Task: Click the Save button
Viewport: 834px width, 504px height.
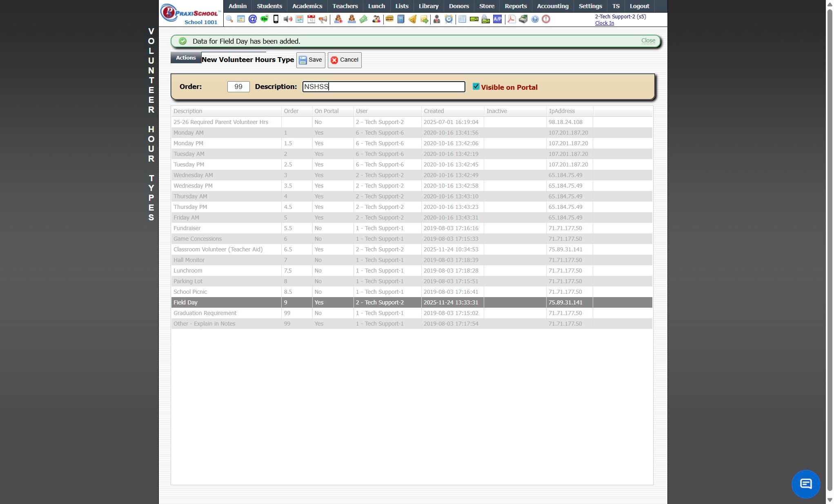Action: pyautogui.click(x=311, y=60)
